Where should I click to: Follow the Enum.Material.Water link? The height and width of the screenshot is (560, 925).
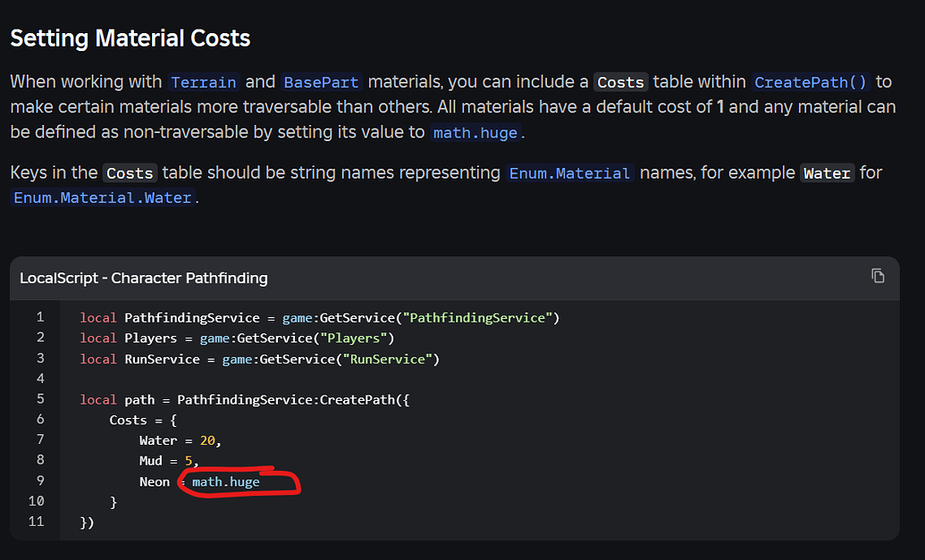pyautogui.click(x=103, y=198)
